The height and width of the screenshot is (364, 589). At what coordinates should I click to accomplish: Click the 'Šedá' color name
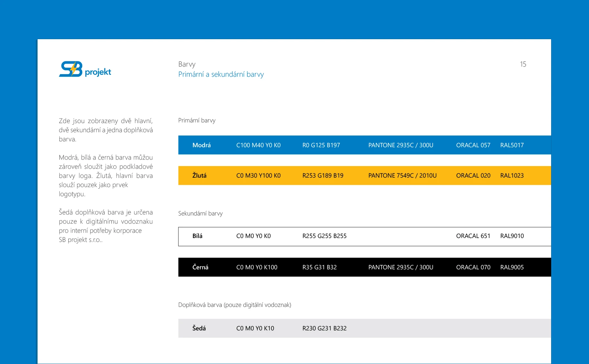click(199, 328)
